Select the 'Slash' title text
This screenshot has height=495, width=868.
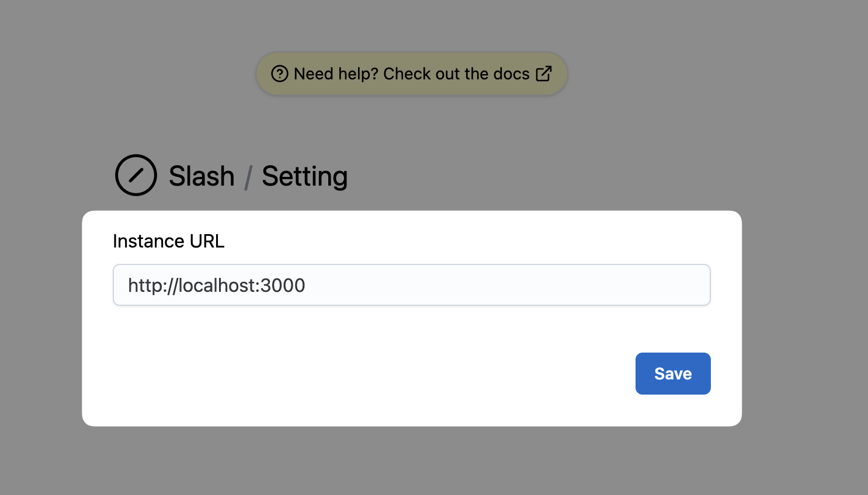click(x=202, y=176)
